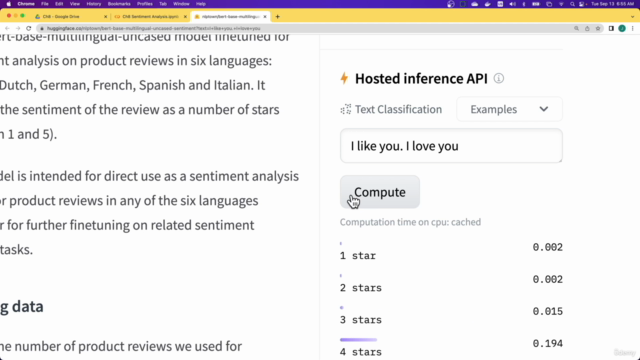
Task: Reload the current page
Action: pos(29,28)
